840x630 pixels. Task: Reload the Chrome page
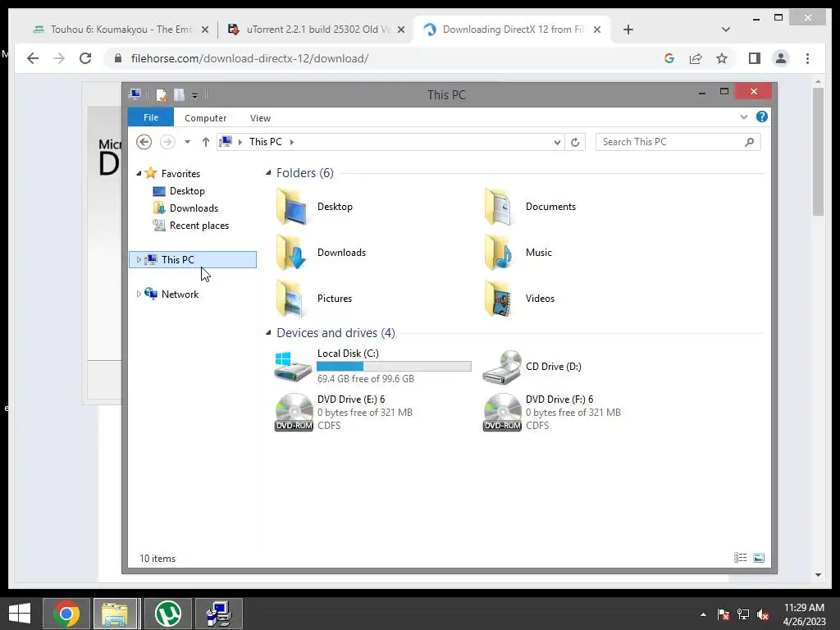pos(85,58)
